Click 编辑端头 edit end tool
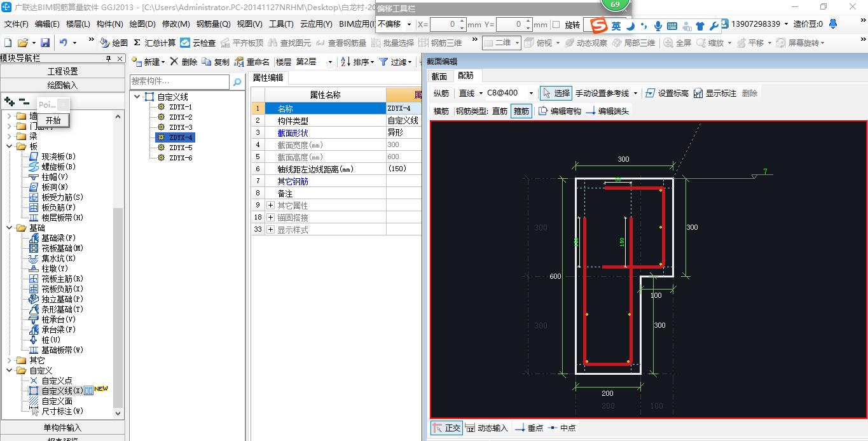The width and height of the screenshot is (868, 441). click(607, 111)
